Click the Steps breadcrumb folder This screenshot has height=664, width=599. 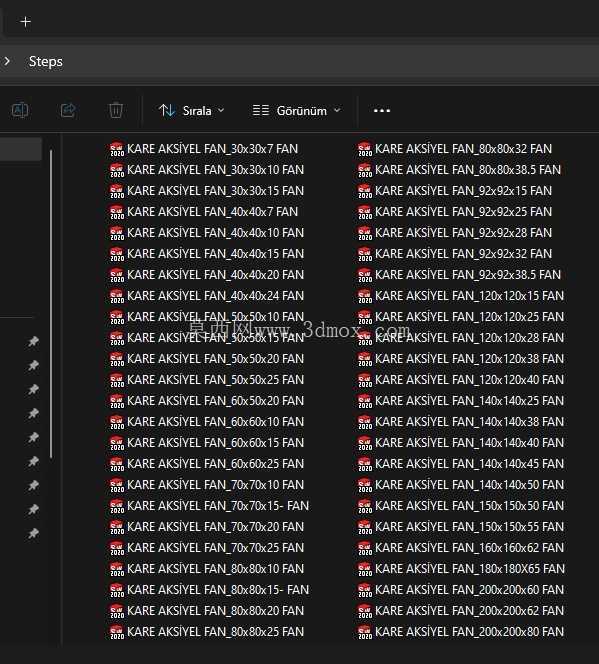[x=46, y=61]
